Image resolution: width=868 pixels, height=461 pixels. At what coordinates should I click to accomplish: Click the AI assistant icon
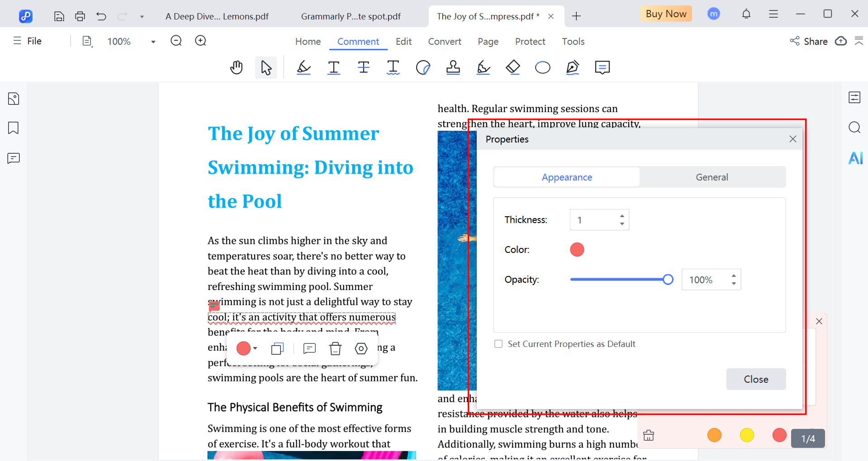pyautogui.click(x=855, y=158)
